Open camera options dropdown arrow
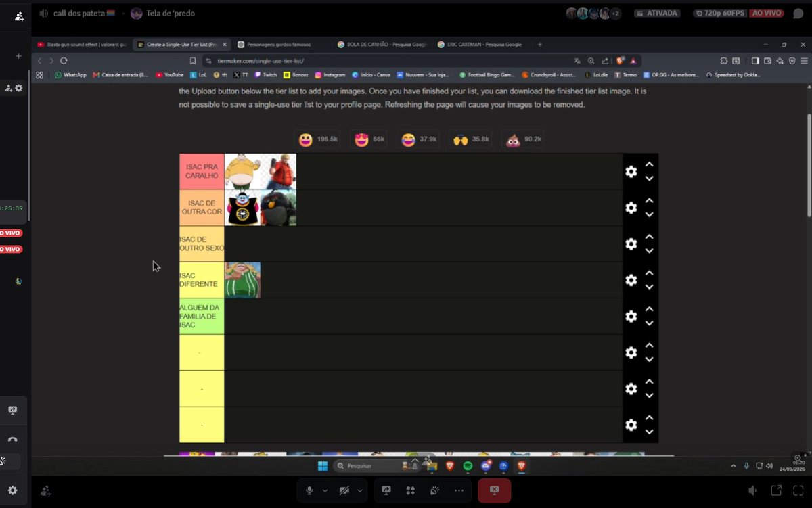The width and height of the screenshot is (812, 508). pos(360,490)
